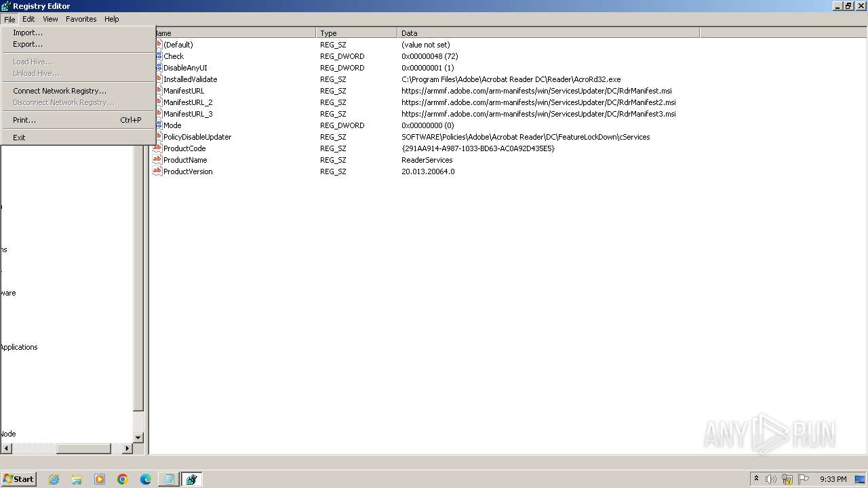
Task: Open the Help menu
Action: [112, 19]
